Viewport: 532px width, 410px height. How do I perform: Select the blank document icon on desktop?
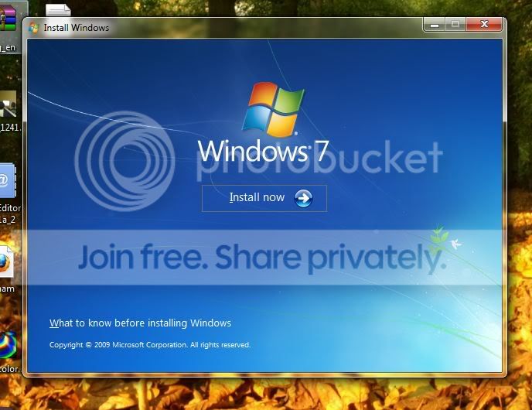(58, 11)
